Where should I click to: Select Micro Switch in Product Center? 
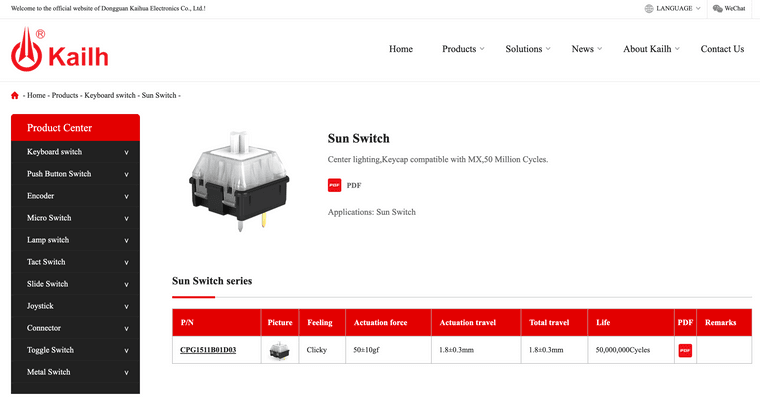pos(49,218)
